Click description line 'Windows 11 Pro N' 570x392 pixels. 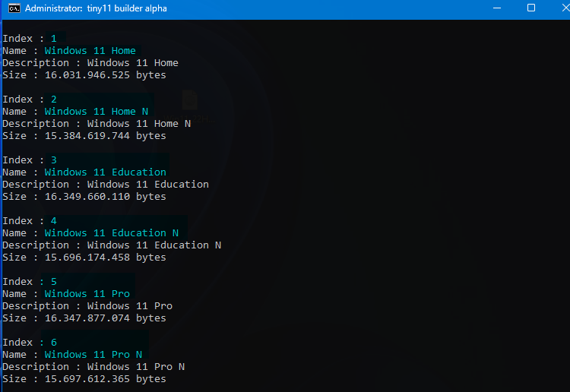point(93,367)
